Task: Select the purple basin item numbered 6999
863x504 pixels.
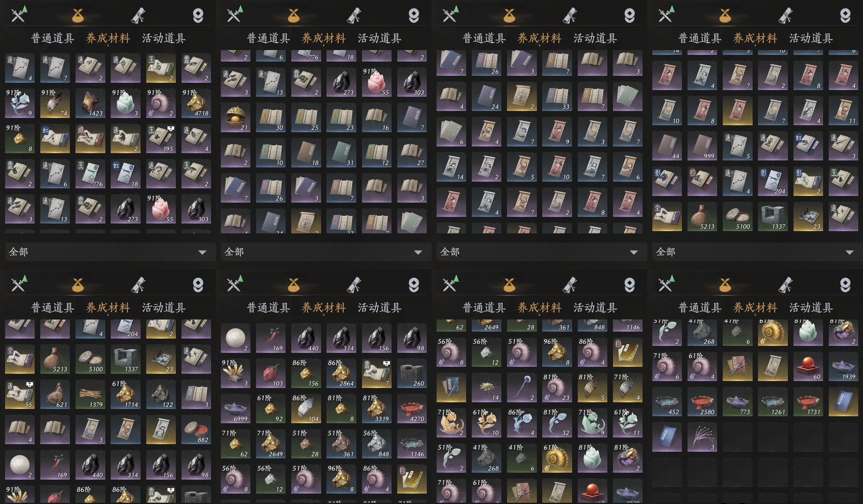Action: click(235, 409)
